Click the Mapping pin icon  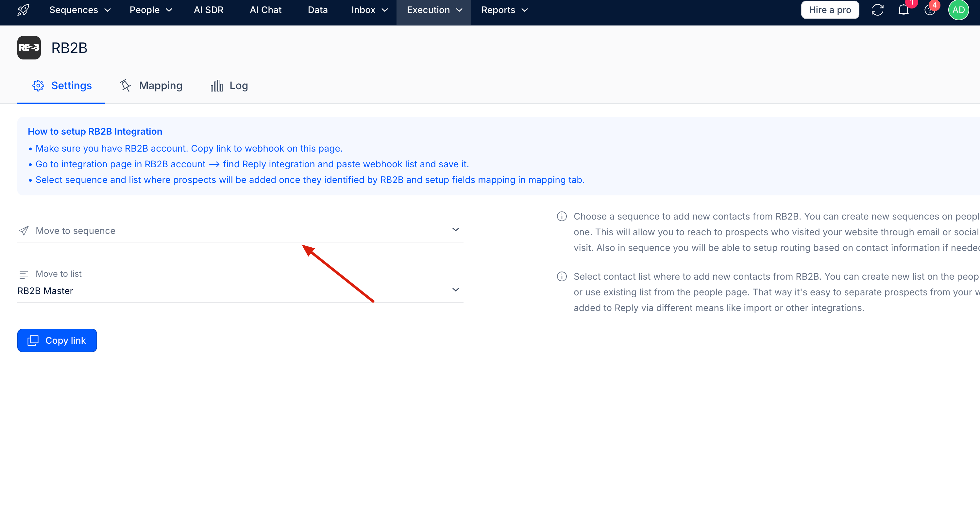coord(126,86)
